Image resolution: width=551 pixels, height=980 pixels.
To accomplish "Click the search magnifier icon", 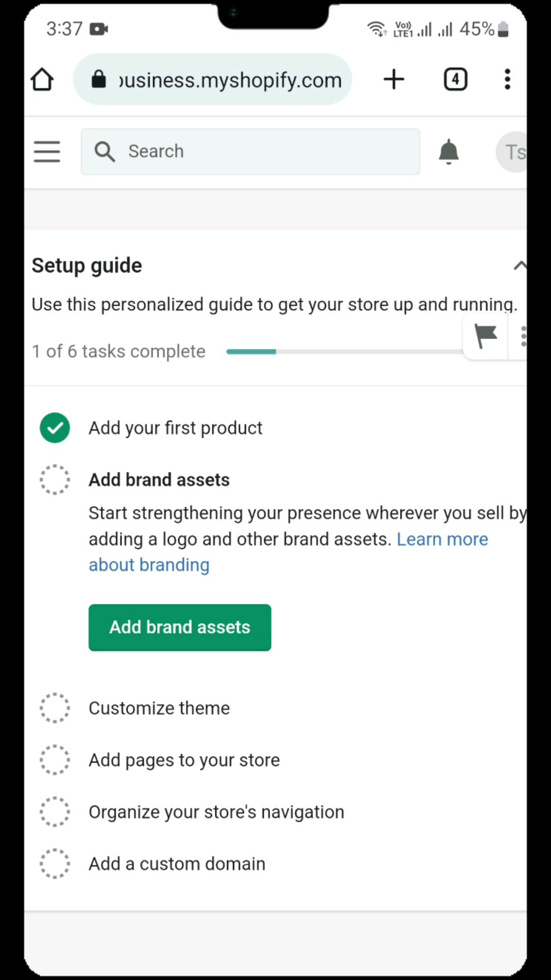I will click(105, 152).
